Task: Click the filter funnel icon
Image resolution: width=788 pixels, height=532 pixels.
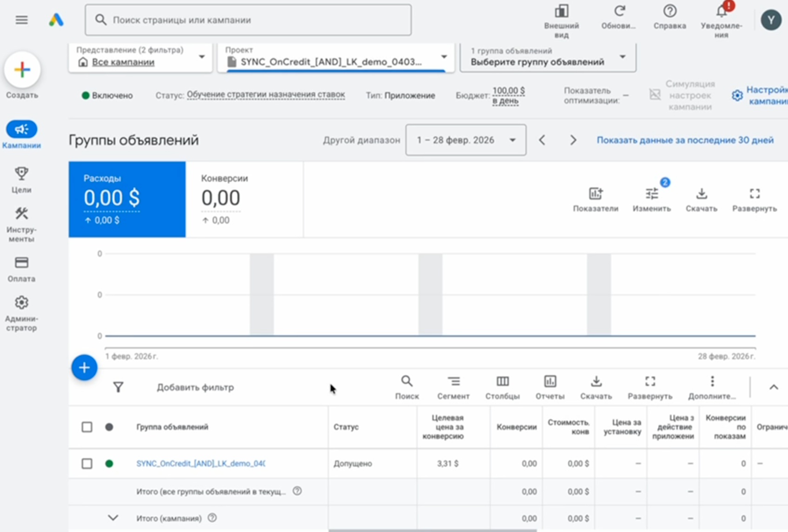Action: tap(118, 387)
